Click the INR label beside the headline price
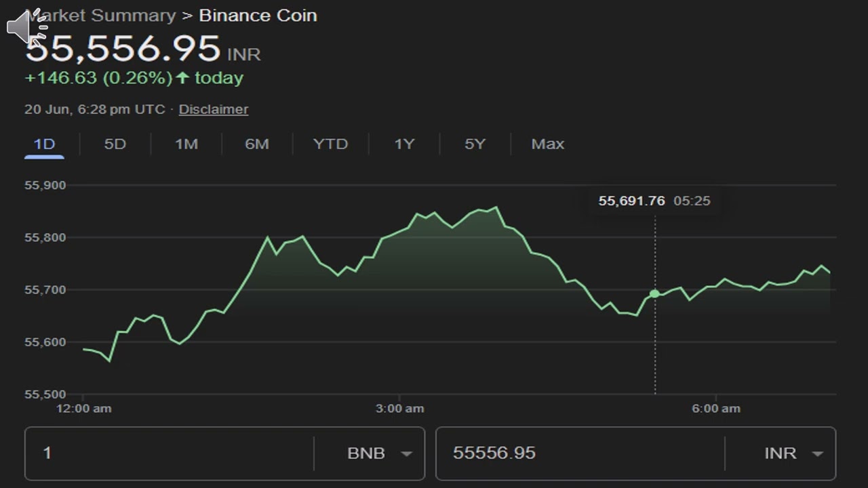The width and height of the screenshot is (868, 488). pos(243,54)
